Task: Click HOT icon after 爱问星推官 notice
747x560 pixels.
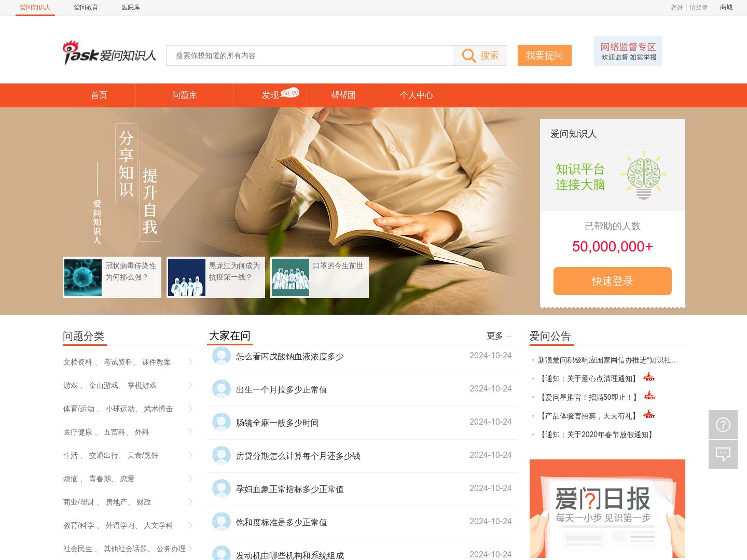Action: pyautogui.click(x=649, y=396)
